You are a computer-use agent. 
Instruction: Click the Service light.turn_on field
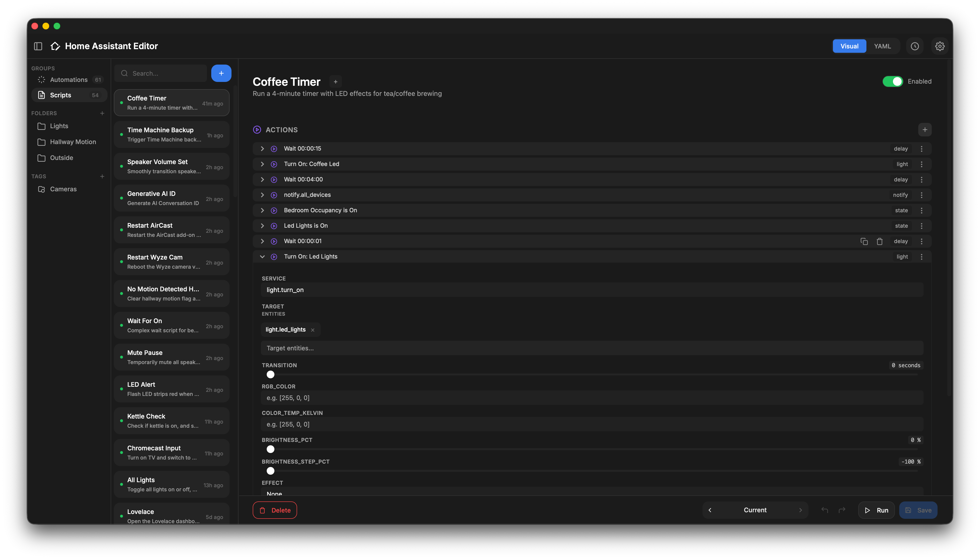pos(592,290)
